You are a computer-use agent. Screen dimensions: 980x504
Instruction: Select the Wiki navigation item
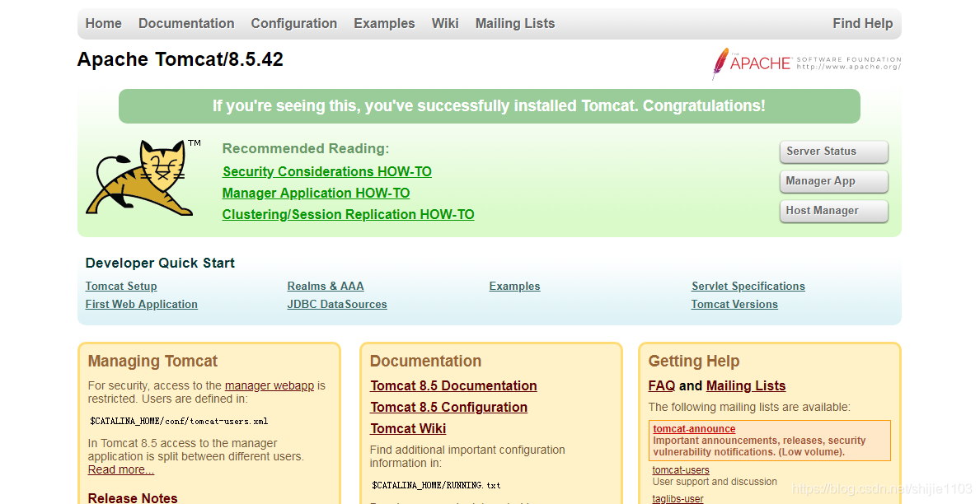pyautogui.click(x=445, y=24)
